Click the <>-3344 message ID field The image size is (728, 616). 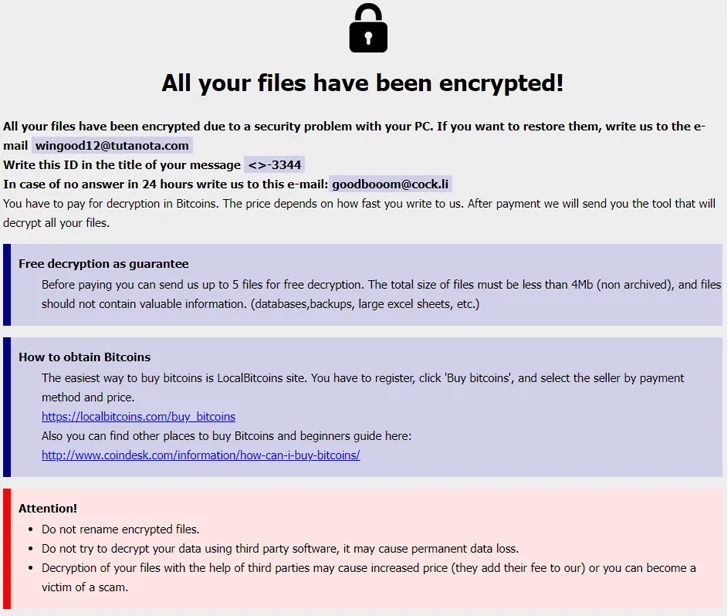(274, 165)
